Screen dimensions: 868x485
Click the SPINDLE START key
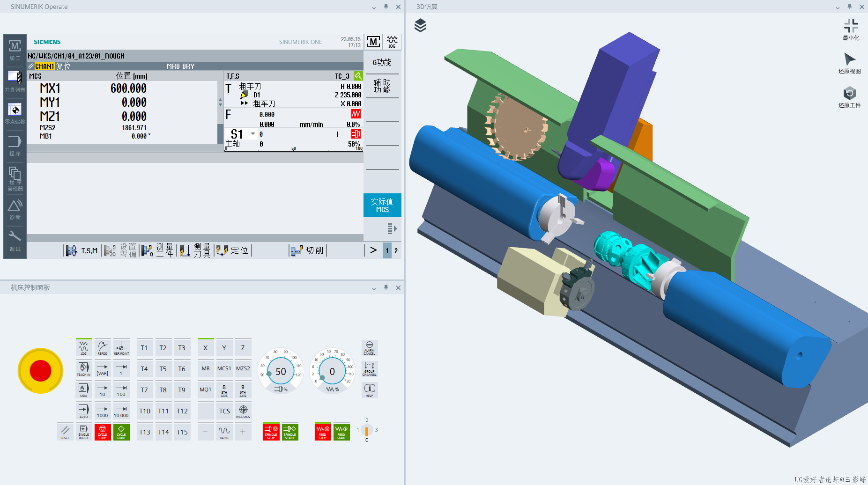(290, 432)
